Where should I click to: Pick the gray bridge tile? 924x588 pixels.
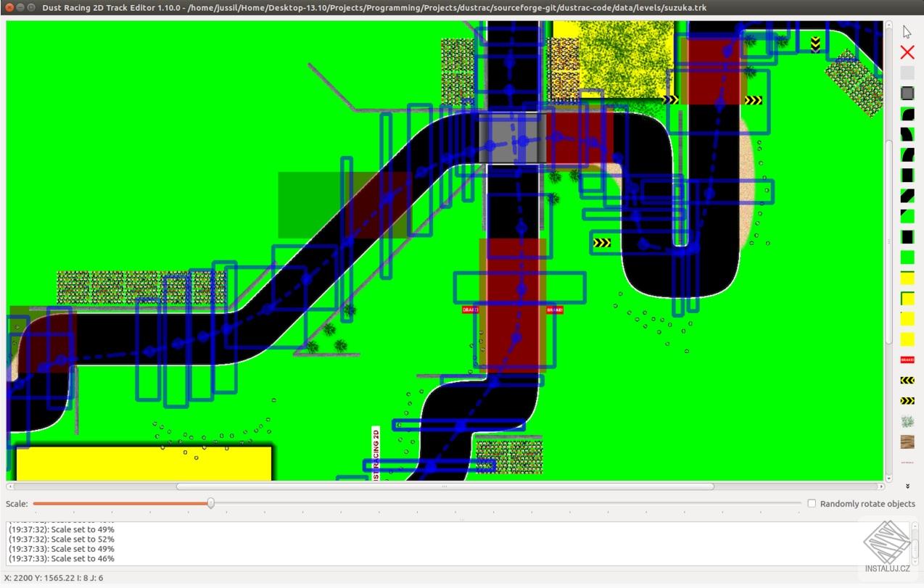[x=907, y=94]
